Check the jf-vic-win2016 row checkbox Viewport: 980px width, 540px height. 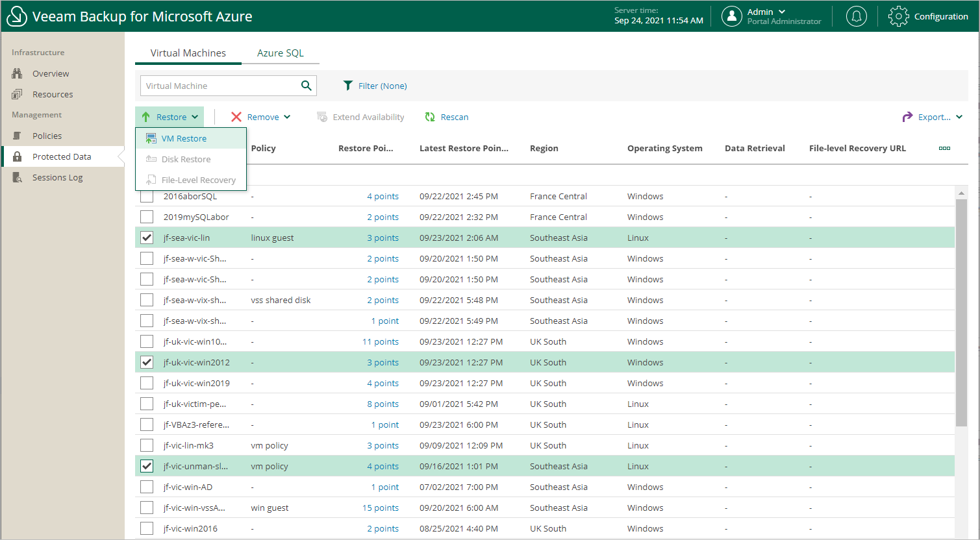[x=147, y=528]
